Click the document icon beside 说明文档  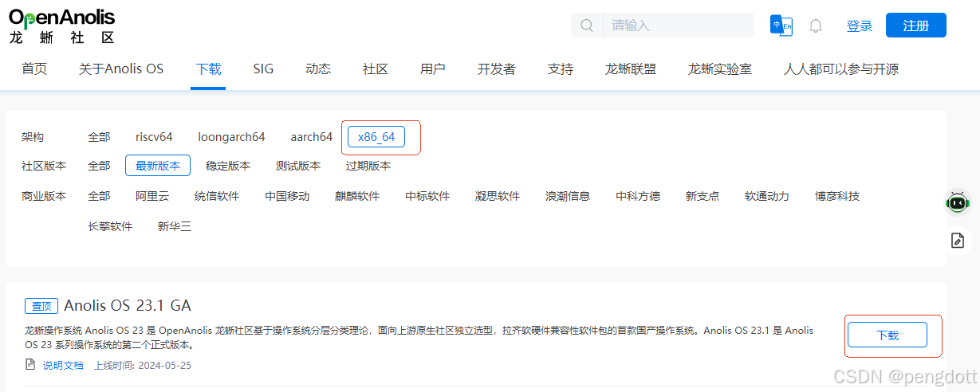tap(30, 365)
